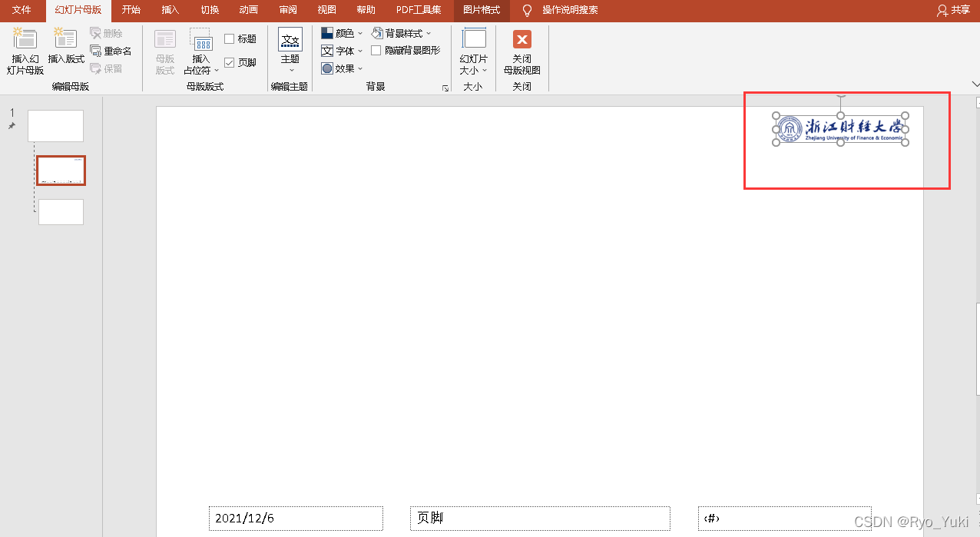Click the slide number ‹#› placeholder

click(x=785, y=519)
